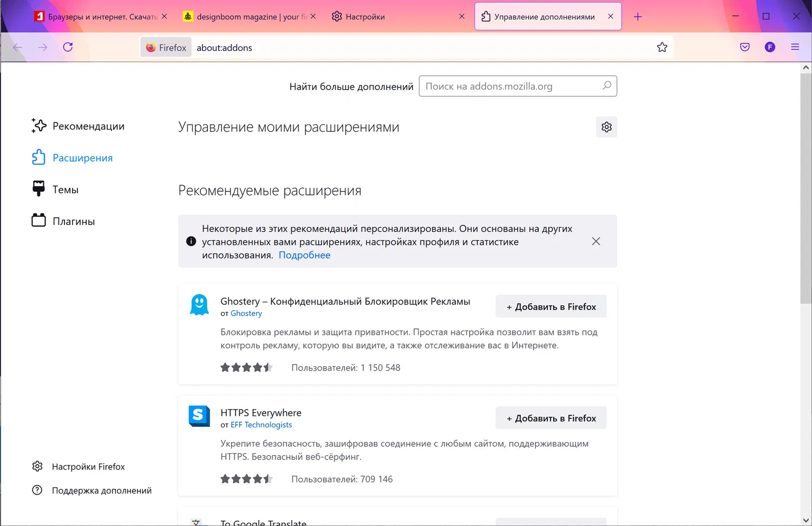Focus the addons.mozilla.org search field
Image resolution: width=812 pixels, height=526 pixels.
pyautogui.click(x=518, y=86)
